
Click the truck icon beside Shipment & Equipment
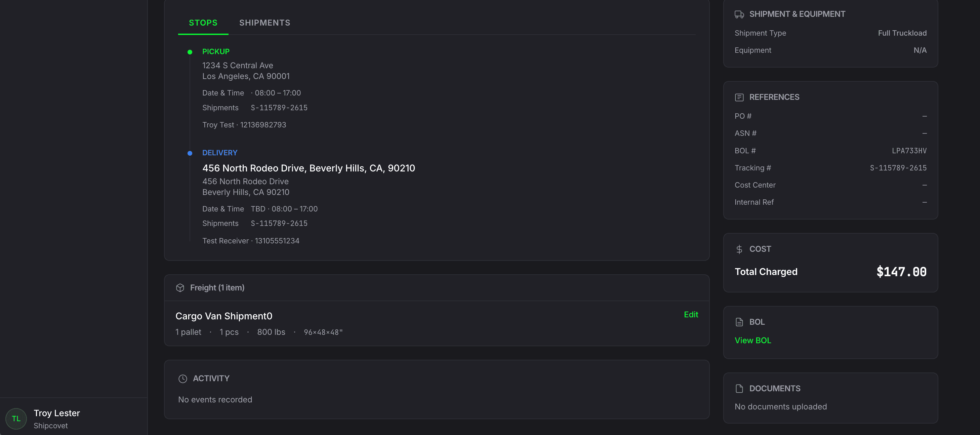pyautogui.click(x=739, y=14)
